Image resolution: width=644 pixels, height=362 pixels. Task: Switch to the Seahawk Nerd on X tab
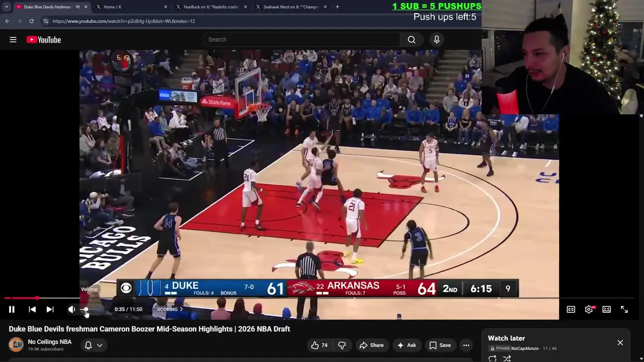291,7
